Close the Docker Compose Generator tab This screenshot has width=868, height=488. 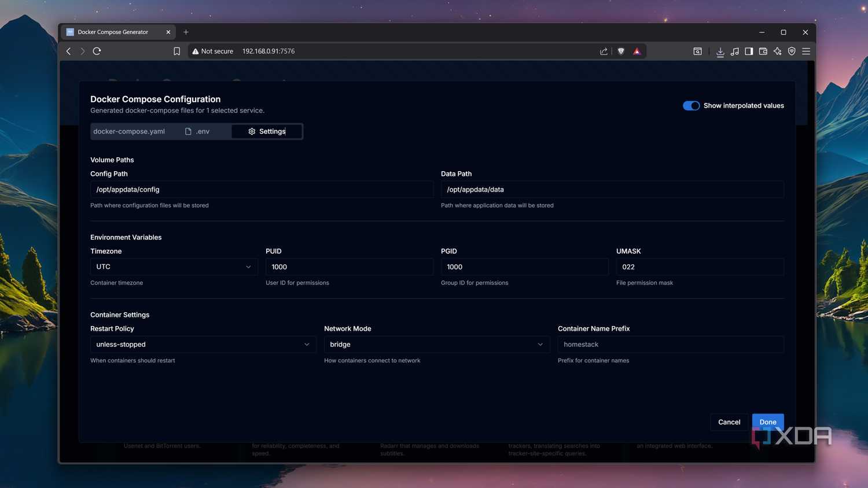(x=168, y=32)
